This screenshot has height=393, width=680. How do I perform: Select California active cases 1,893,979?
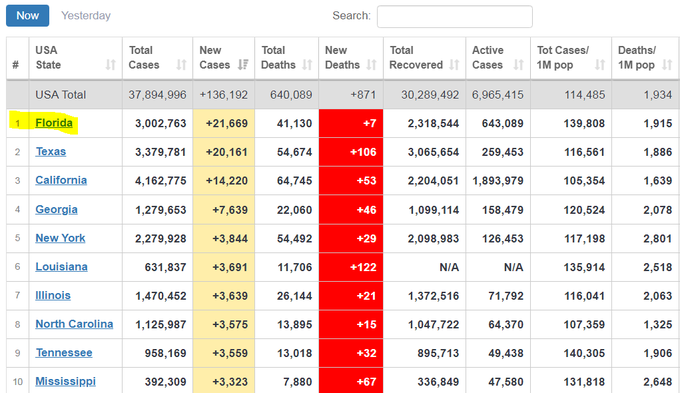[x=498, y=181]
